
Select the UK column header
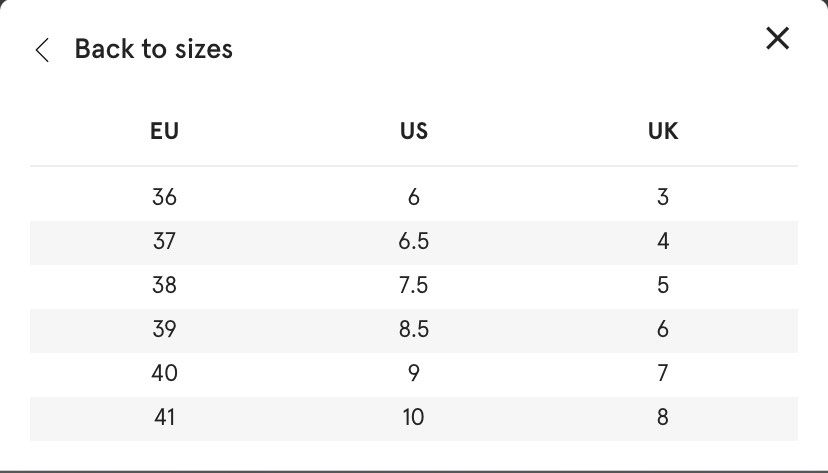[663, 131]
